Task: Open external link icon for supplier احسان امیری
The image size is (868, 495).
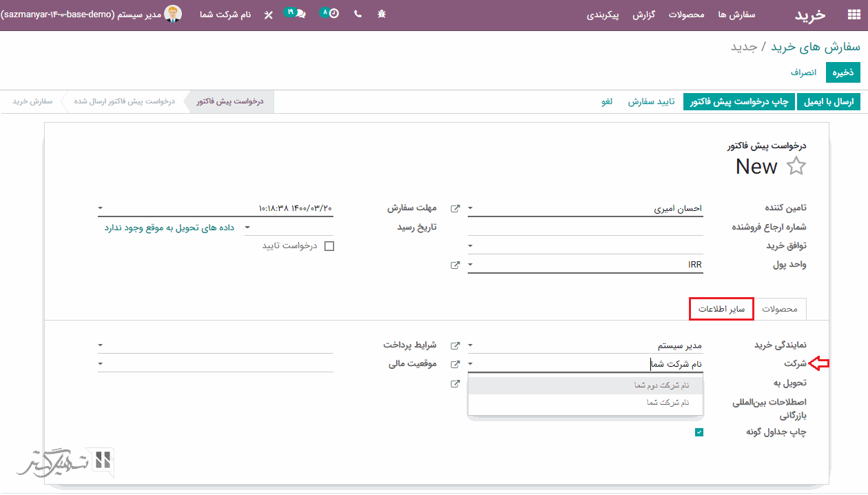Action: pyautogui.click(x=455, y=208)
